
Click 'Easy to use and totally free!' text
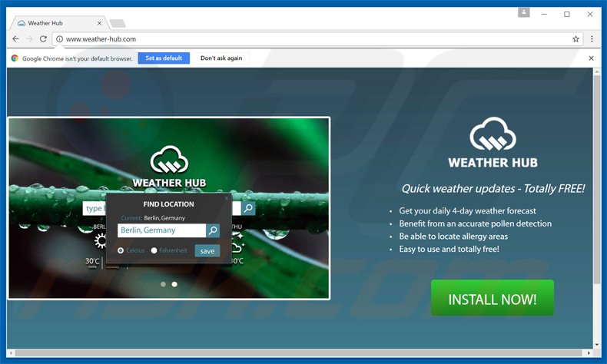pyautogui.click(x=449, y=249)
